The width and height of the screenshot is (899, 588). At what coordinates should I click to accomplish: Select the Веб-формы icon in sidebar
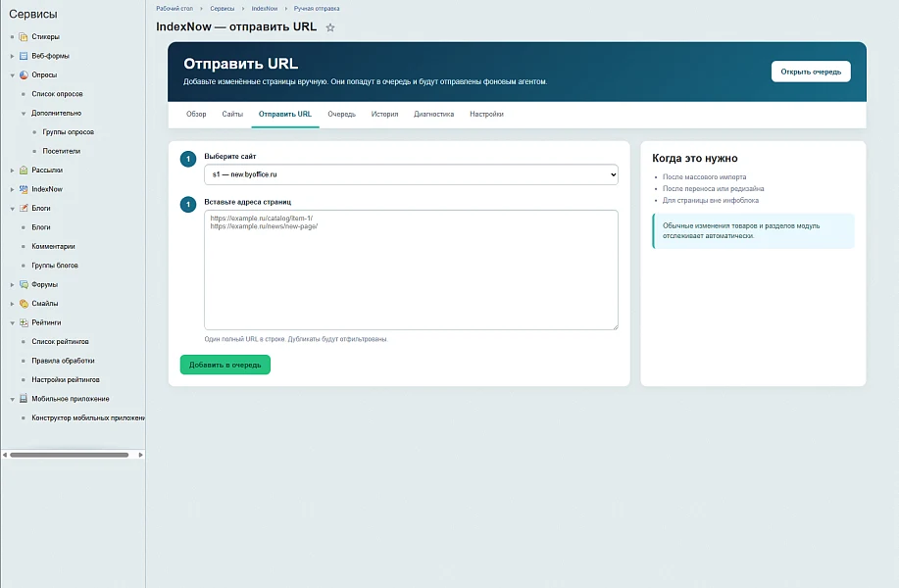tap(24, 56)
